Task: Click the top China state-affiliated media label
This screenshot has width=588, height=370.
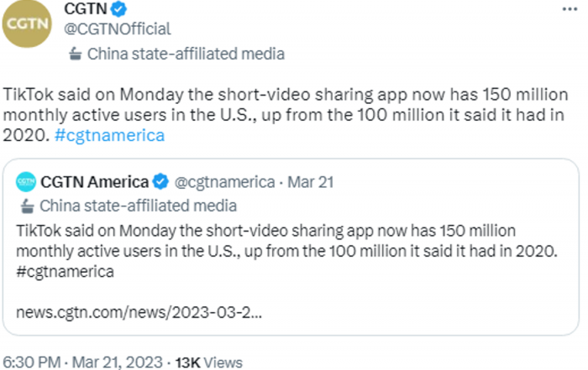Action: pos(186,54)
